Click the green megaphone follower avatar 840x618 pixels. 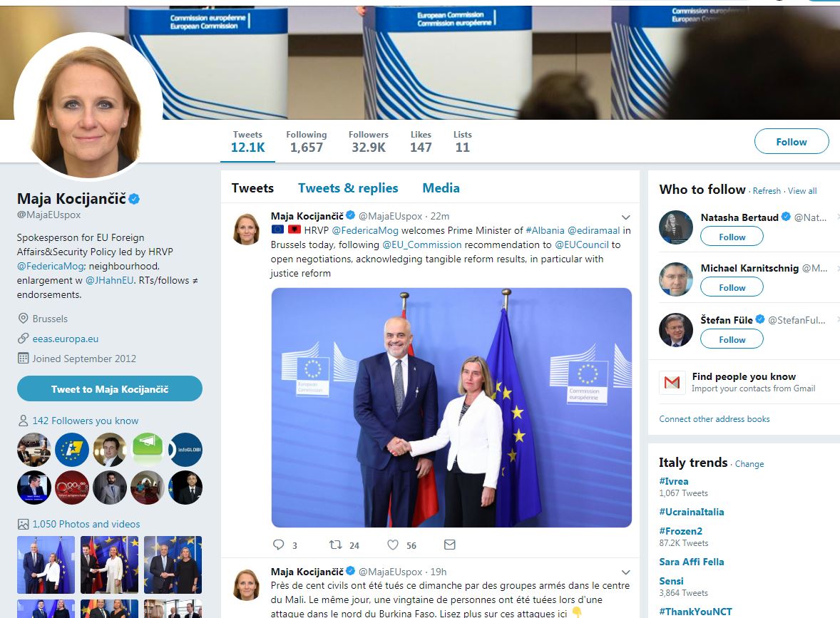tap(148, 449)
